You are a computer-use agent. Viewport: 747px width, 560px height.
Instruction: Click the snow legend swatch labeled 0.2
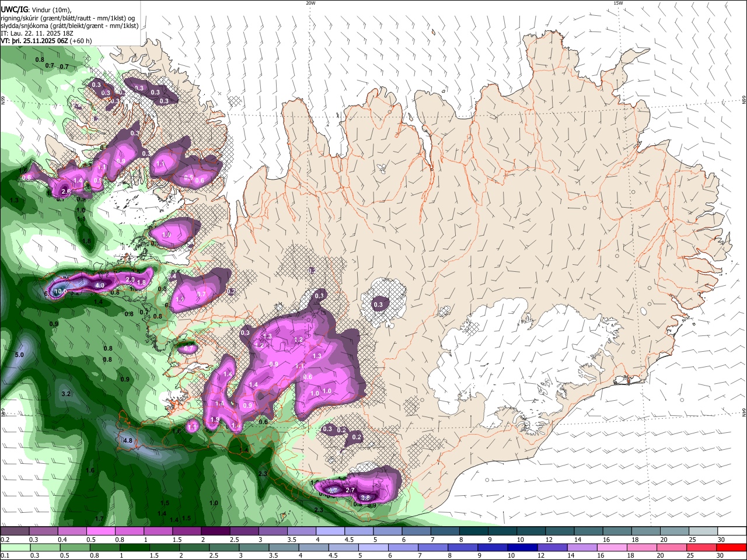pos(15,531)
